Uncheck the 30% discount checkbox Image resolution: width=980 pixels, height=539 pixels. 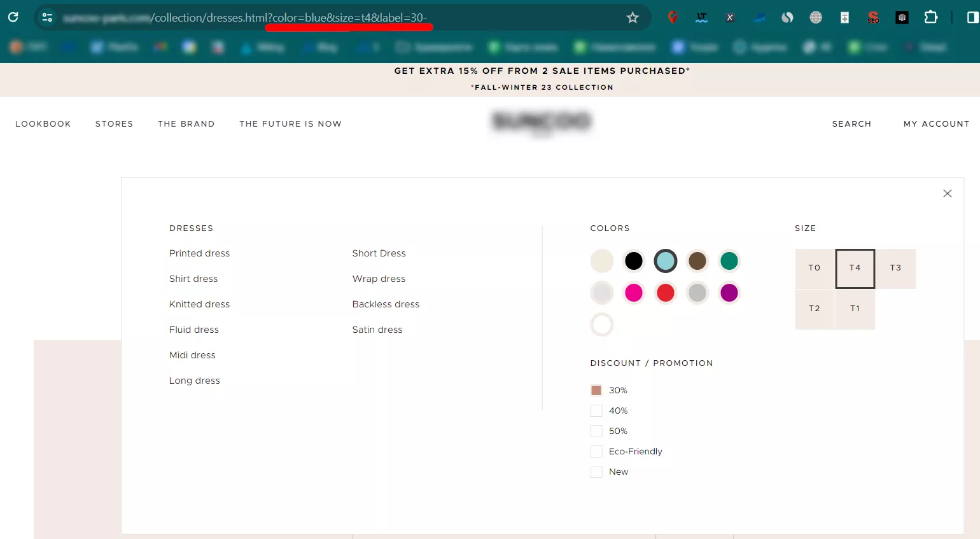pos(596,390)
